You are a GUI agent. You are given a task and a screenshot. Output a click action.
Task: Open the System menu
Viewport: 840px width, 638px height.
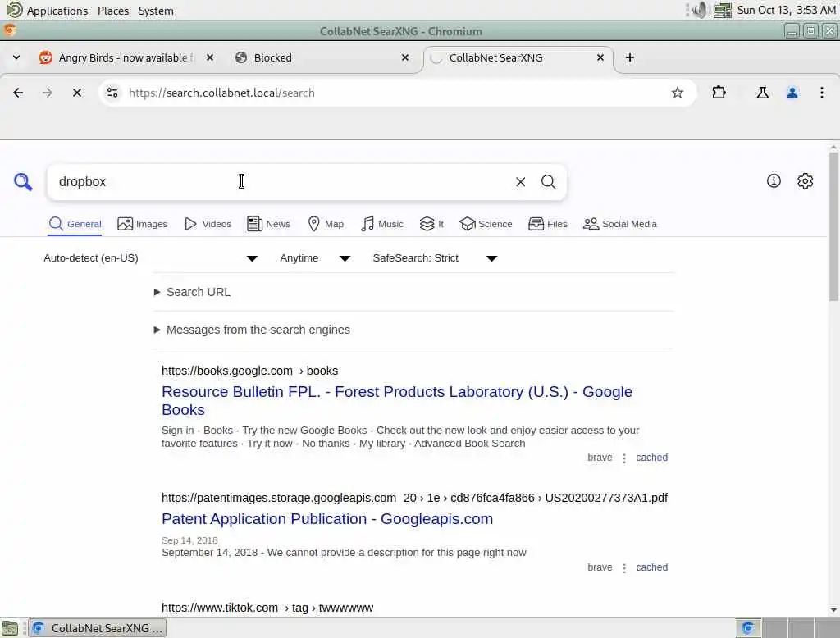click(x=156, y=10)
